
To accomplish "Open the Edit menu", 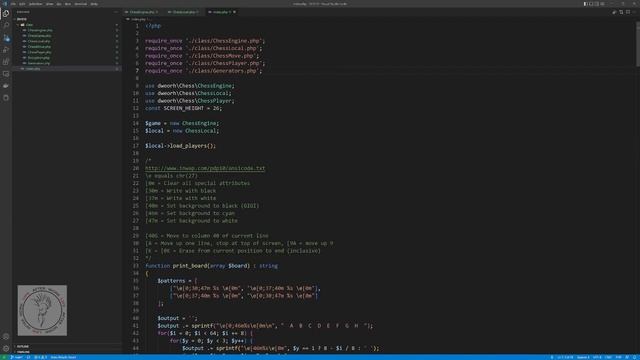I will point(22,4).
